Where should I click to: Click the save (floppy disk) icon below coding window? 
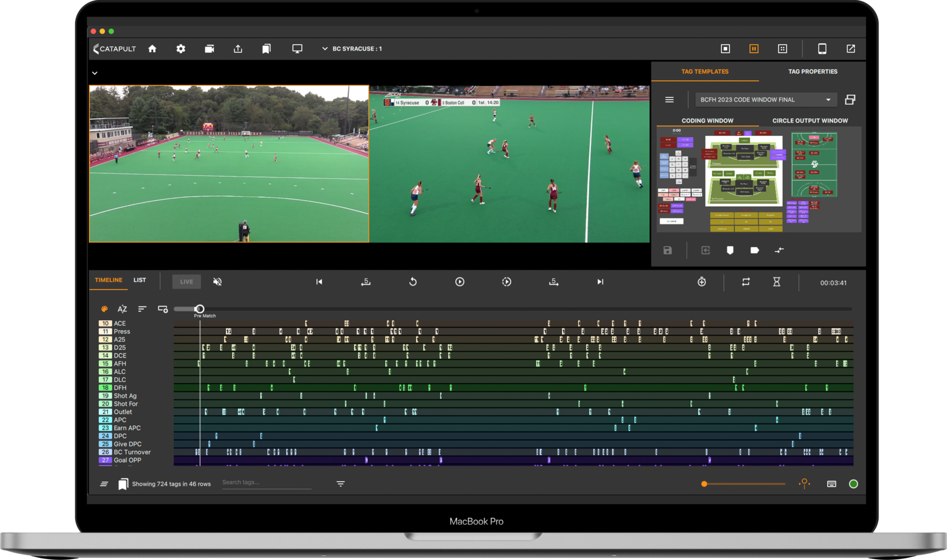point(667,251)
